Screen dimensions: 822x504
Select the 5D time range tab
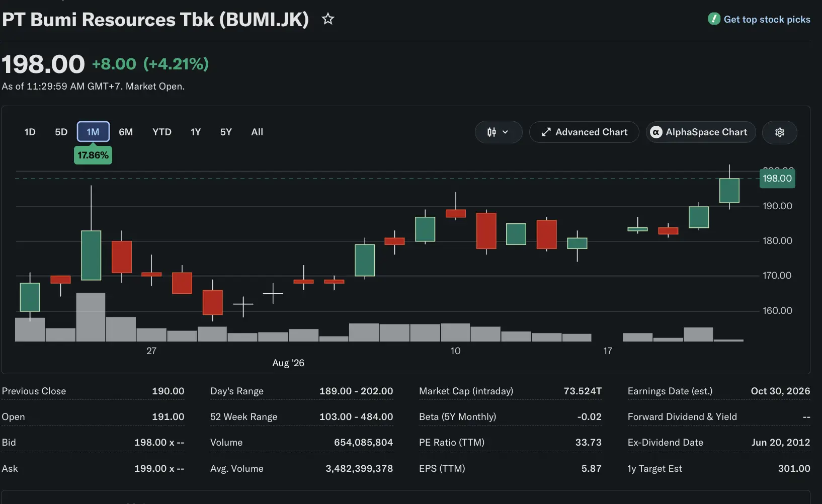click(61, 132)
